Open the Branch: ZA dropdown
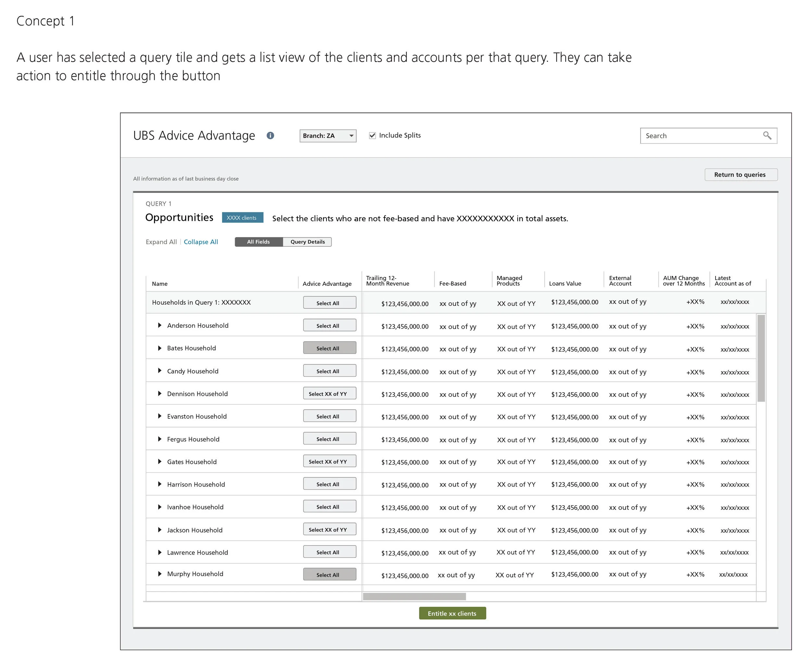This screenshot has height=667, width=812. [x=328, y=136]
